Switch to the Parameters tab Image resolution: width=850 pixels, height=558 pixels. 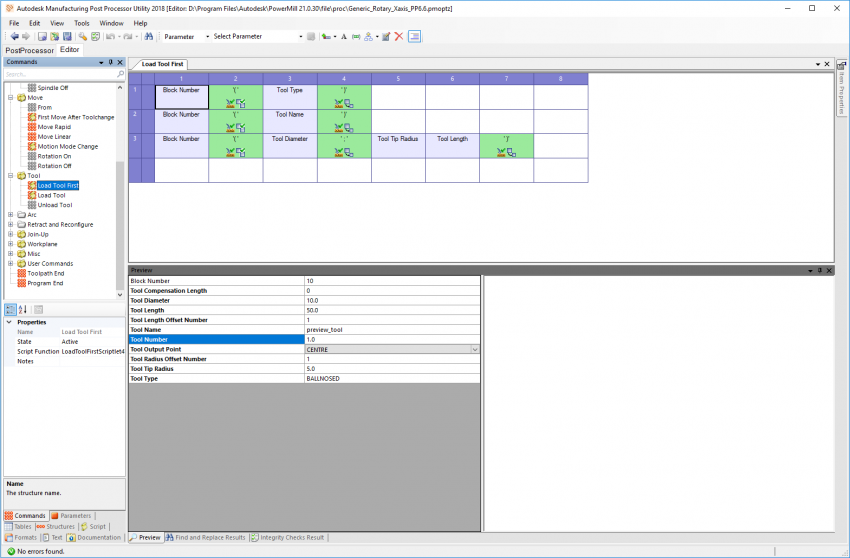(70, 516)
